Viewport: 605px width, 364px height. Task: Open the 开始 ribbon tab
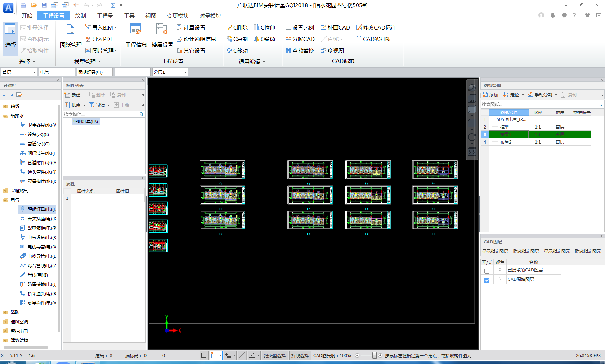[x=27, y=15]
